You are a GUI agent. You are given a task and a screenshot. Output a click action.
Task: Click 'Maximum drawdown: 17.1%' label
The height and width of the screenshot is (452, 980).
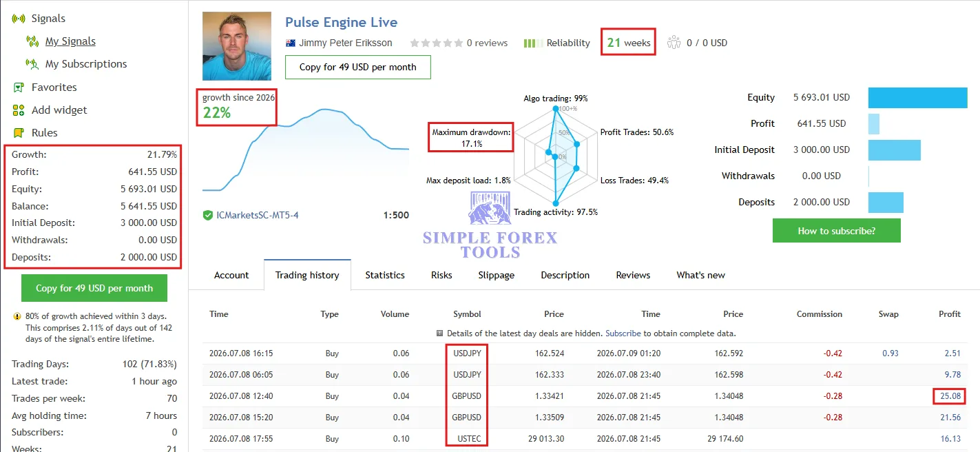(471, 138)
